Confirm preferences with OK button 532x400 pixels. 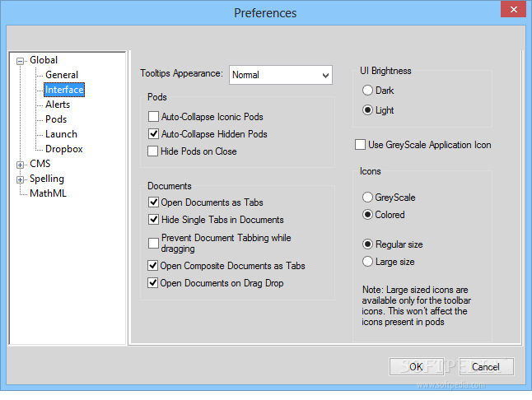click(x=417, y=367)
